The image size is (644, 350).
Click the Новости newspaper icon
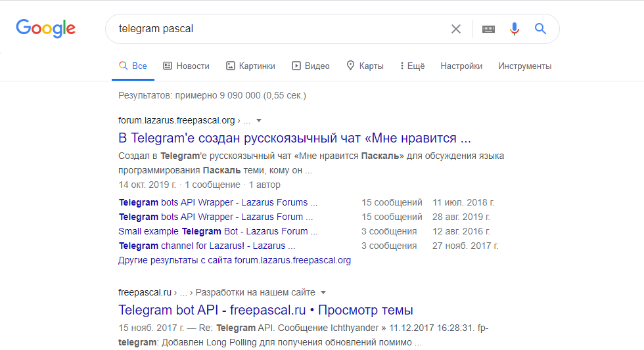coord(167,66)
